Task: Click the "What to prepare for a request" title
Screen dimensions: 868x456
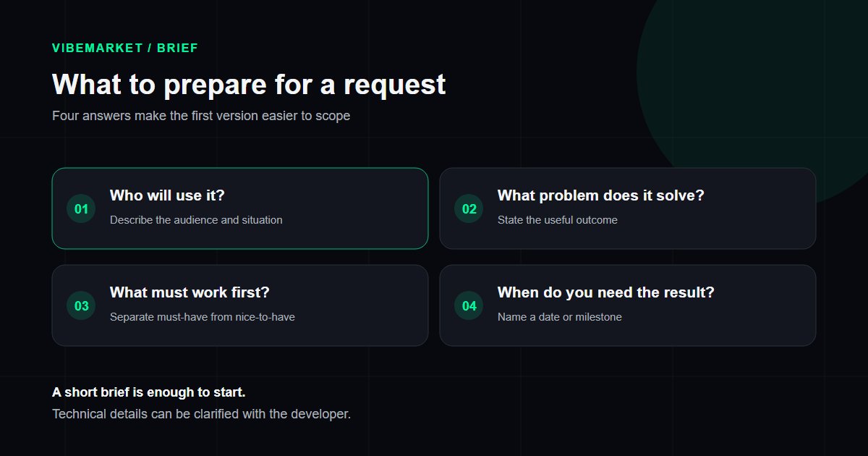Action: [249, 85]
